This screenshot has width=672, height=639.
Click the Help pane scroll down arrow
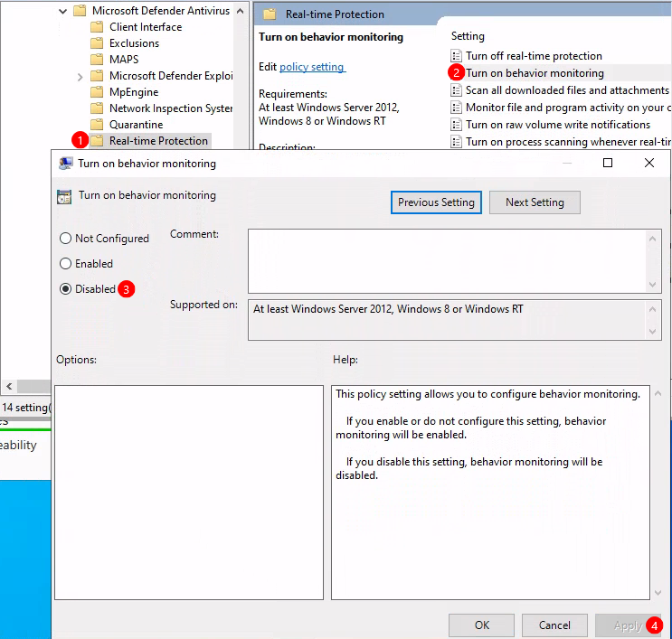658,593
